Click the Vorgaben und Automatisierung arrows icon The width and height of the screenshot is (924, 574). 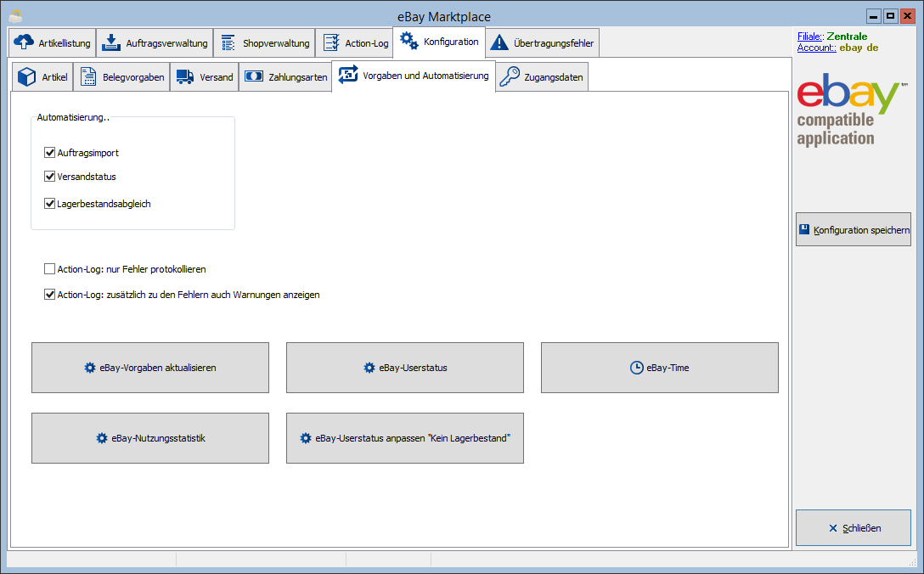pos(348,74)
